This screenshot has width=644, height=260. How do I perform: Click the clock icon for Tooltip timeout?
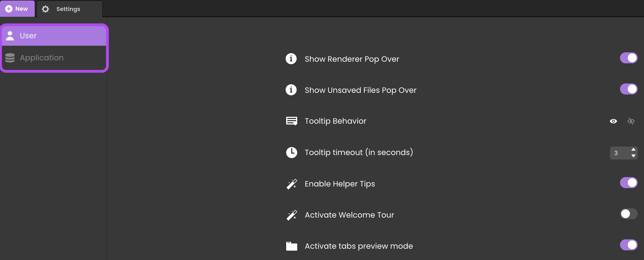pos(291,152)
